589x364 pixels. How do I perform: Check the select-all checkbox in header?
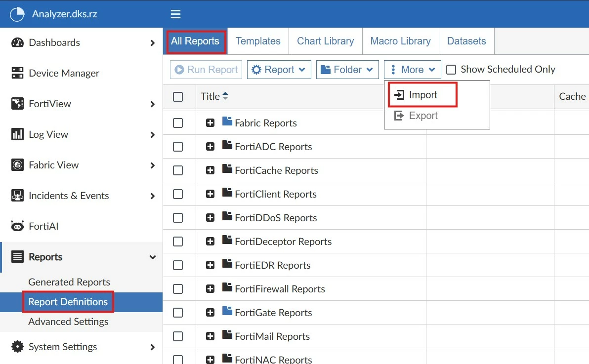[178, 96]
